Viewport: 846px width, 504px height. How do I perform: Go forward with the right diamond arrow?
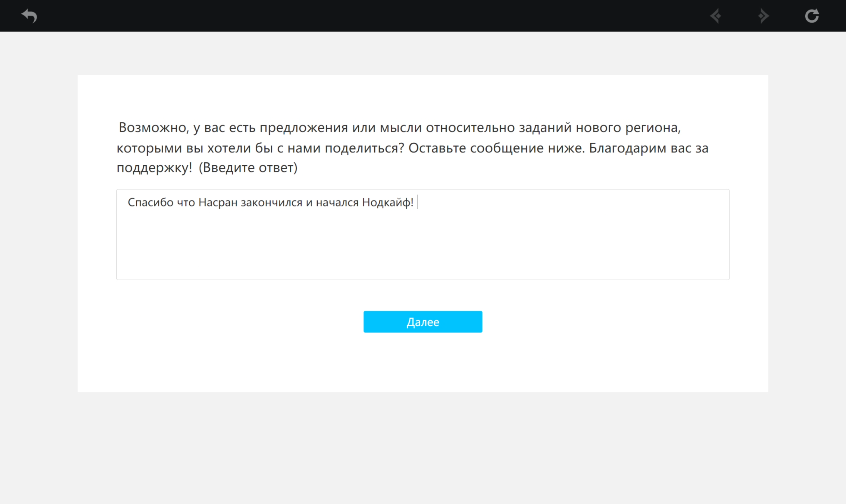(x=763, y=16)
